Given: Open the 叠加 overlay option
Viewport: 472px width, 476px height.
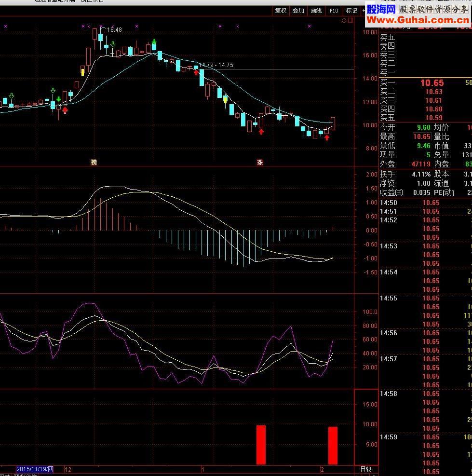Looking at the screenshot, I should click(x=298, y=11).
